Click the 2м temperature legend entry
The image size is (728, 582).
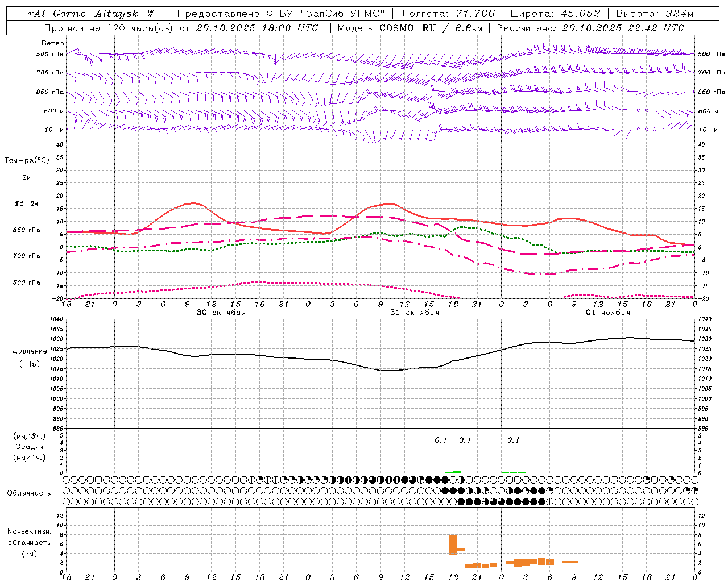[26, 178]
